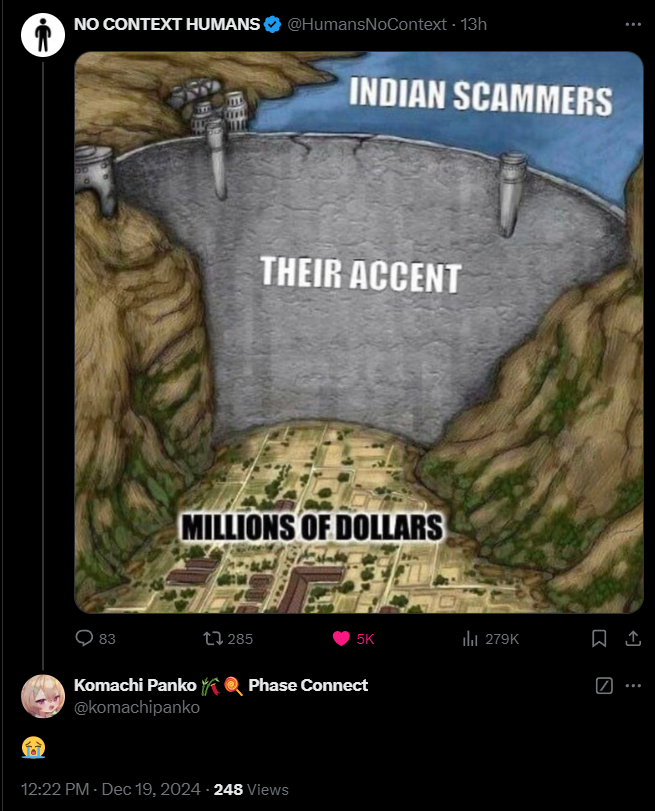The width and height of the screenshot is (655, 811).
Task: View post analytics bar chart icon
Action: click(470, 639)
